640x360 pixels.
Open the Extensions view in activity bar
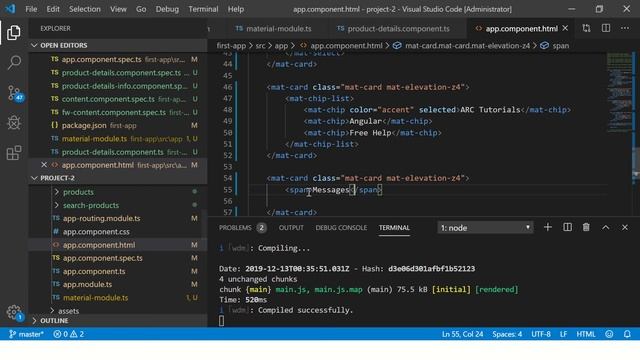point(14,153)
